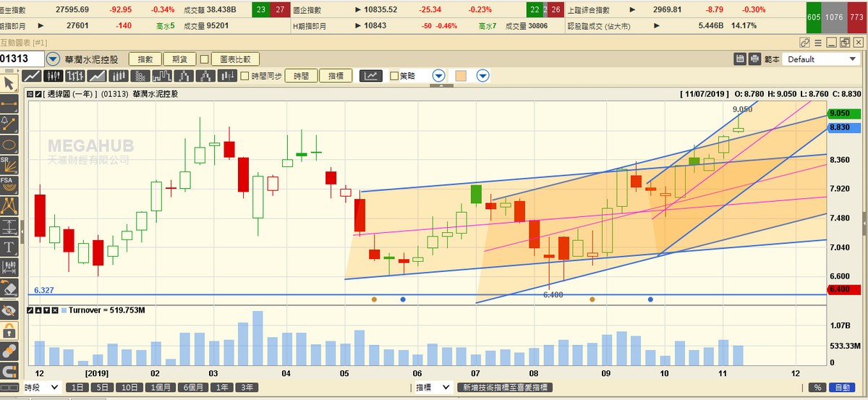Switch to OHLC bar chart type

[x=75, y=75]
